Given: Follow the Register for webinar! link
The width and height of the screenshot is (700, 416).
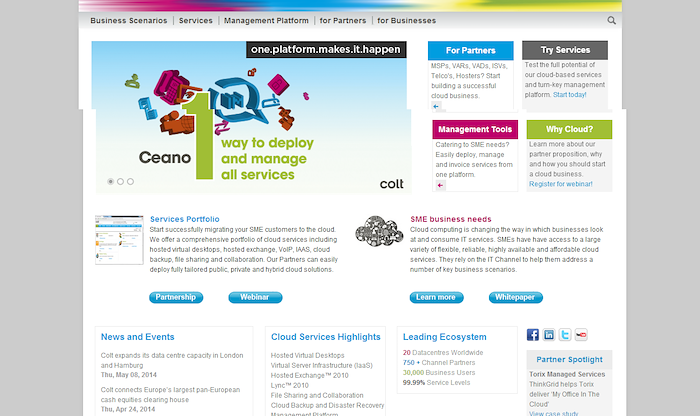Looking at the screenshot, I should pos(561,184).
